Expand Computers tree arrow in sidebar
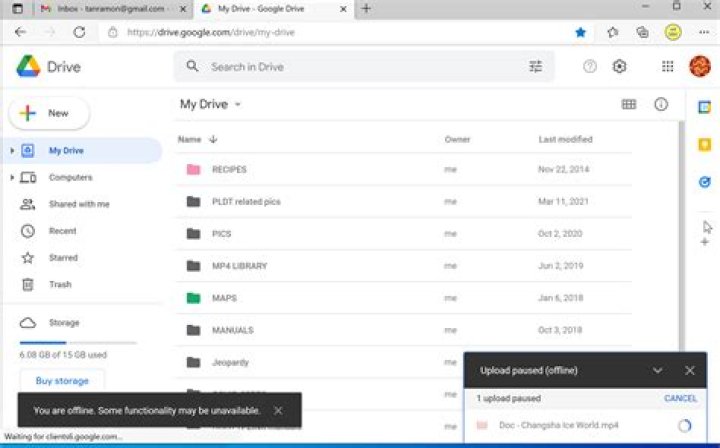Viewport: 720px width, 448px height. [x=12, y=177]
